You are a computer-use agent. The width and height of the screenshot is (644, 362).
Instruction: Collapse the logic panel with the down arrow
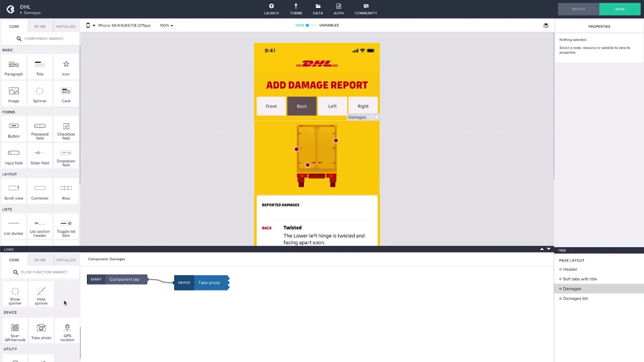(x=549, y=249)
